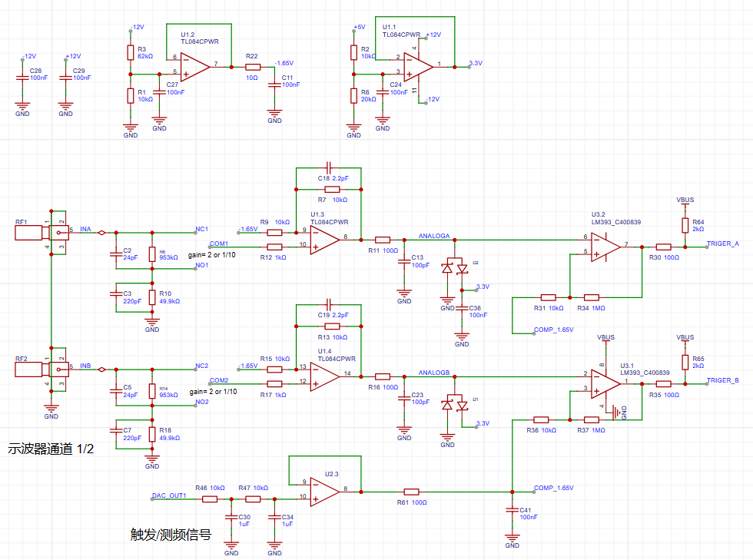The height and width of the screenshot is (560, 753).
Task: Select the R13 10kΩ feedback resistor
Action: point(332,326)
